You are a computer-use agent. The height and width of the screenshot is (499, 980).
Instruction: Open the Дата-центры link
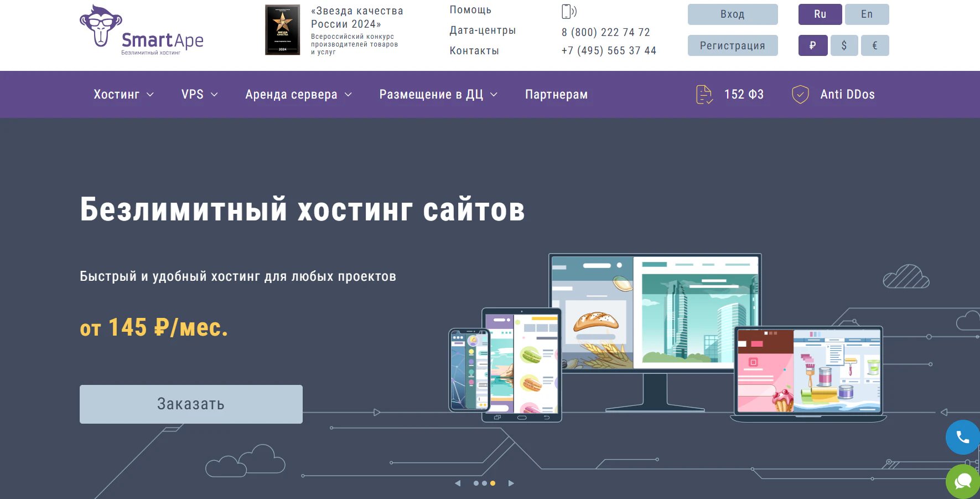483,30
